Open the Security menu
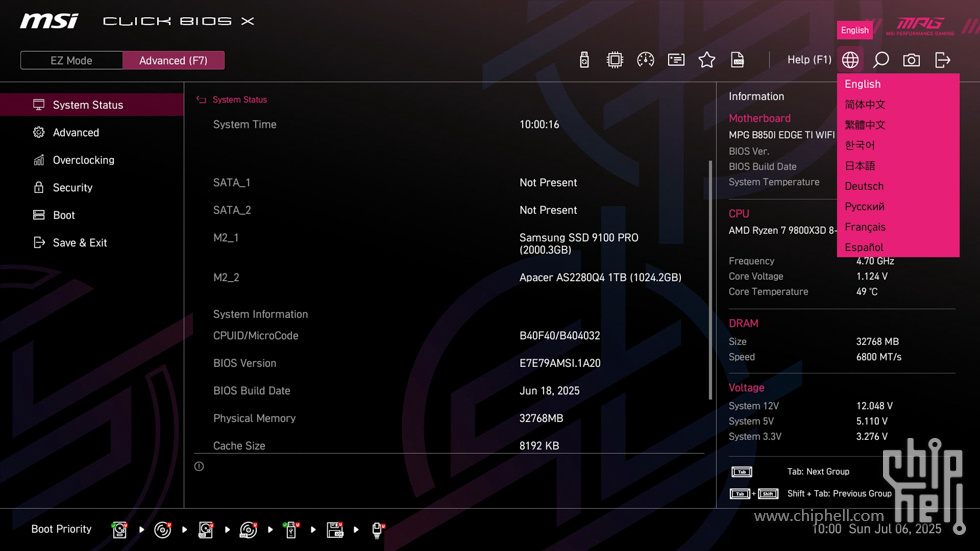Image resolution: width=980 pixels, height=551 pixels. click(92, 187)
